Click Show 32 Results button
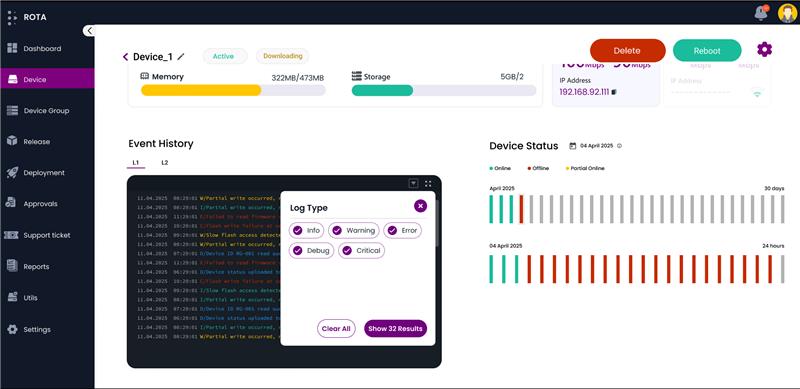The width and height of the screenshot is (800, 389). click(x=395, y=329)
